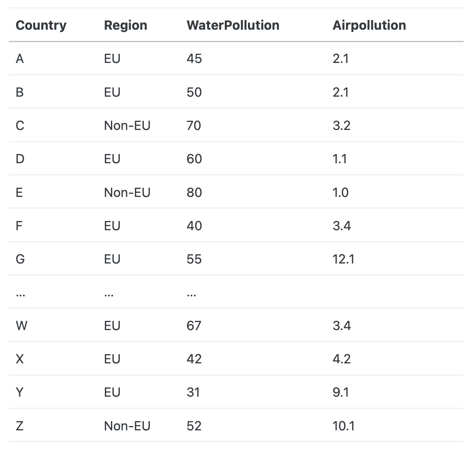Select country E cell
This screenshot has width=476, height=450.
coord(19,193)
